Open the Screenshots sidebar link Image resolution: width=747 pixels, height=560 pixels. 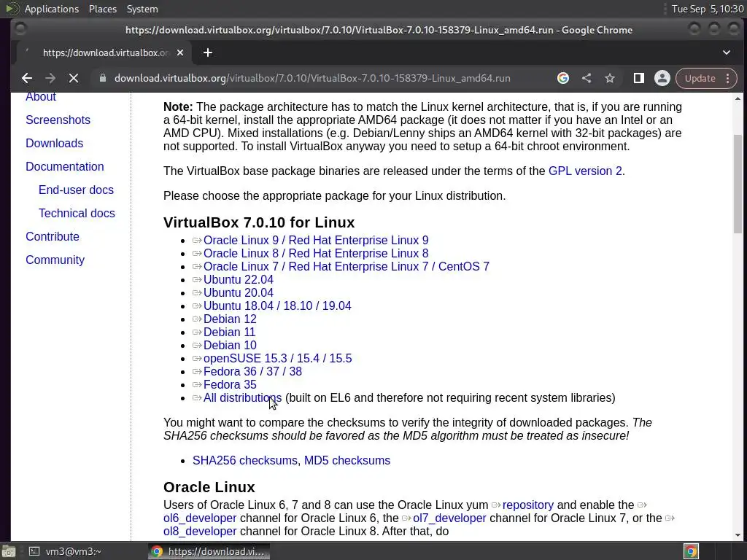58,120
